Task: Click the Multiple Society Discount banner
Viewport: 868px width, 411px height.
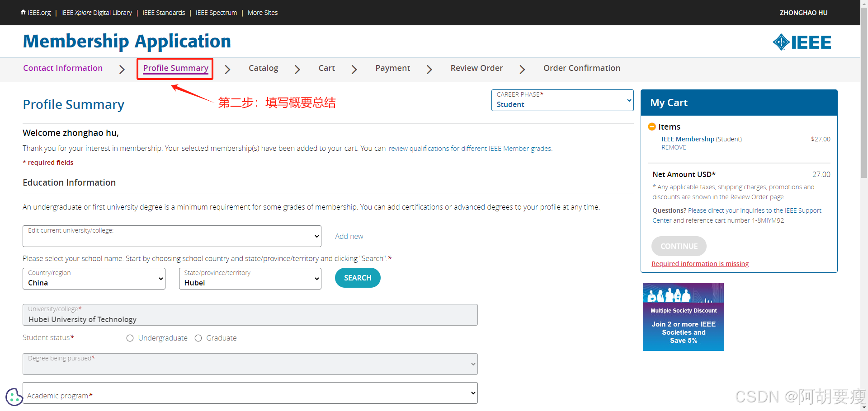Action: coord(683,317)
